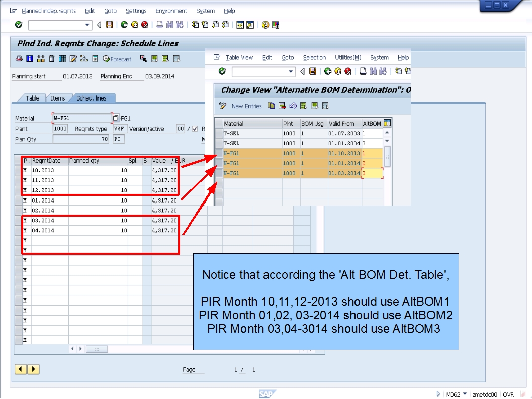532x399 pixels.
Task: Click the Back (green arrow) navigation icon
Action: (x=123, y=25)
